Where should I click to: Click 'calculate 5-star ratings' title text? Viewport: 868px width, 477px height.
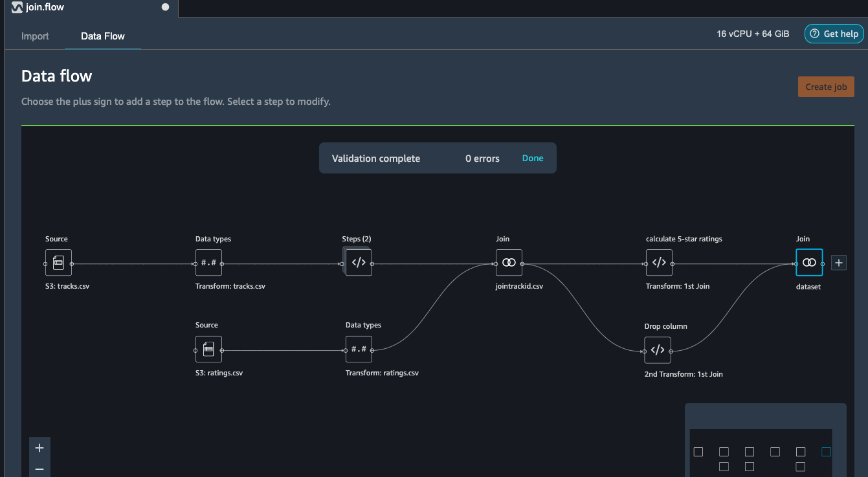click(x=684, y=239)
